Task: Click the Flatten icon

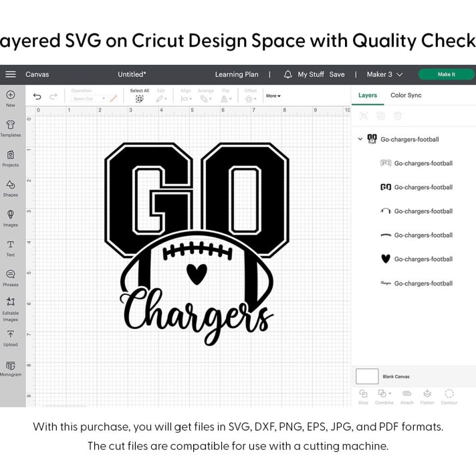Action: pyautogui.click(x=427, y=394)
